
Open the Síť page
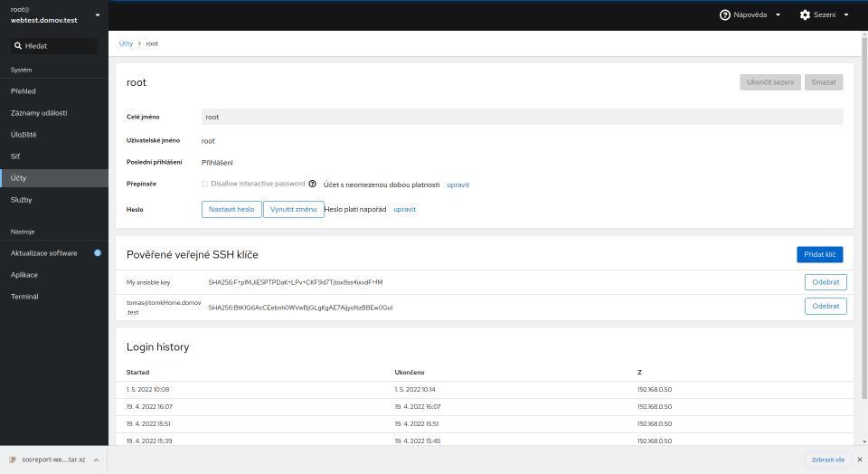pos(54,156)
